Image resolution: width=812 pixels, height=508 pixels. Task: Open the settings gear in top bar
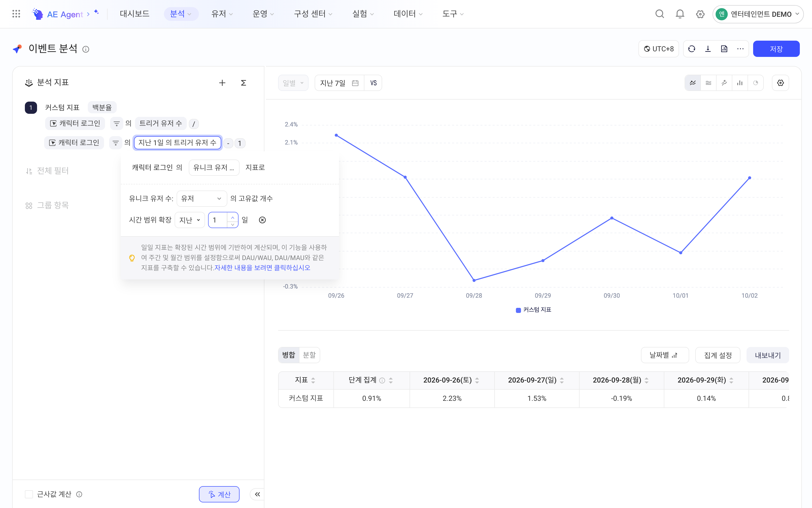pyautogui.click(x=700, y=14)
